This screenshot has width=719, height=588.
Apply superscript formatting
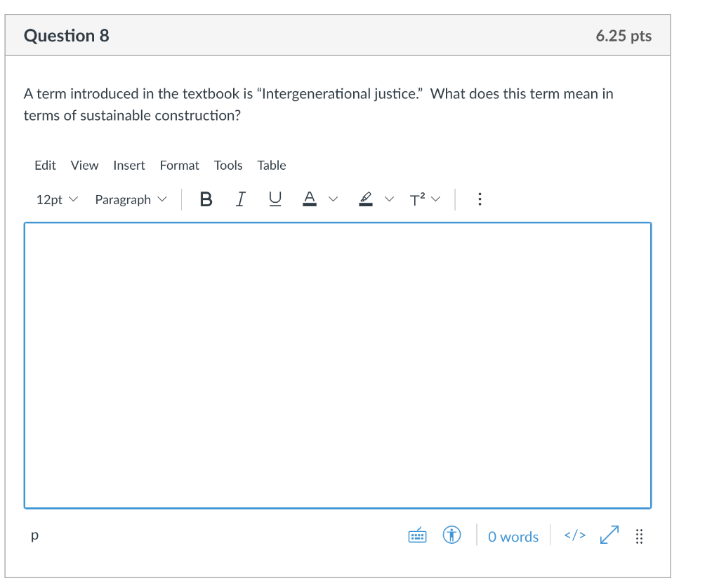click(x=417, y=199)
